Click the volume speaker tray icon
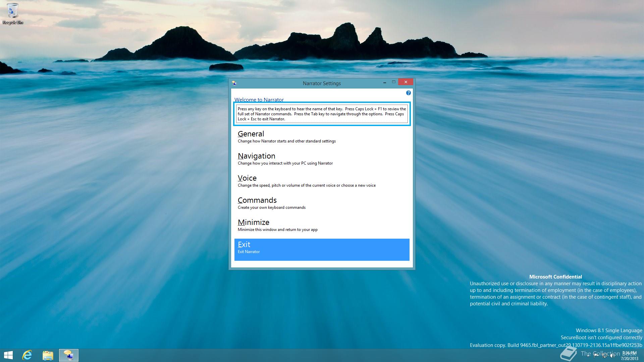Screen dimensions: 644x362 612,356
